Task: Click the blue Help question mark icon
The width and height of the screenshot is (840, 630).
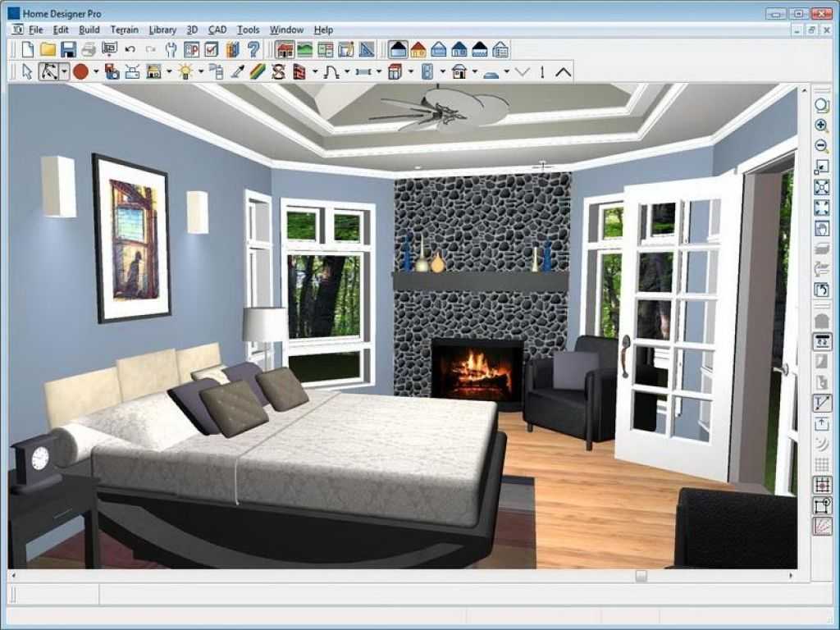Action: click(253, 50)
